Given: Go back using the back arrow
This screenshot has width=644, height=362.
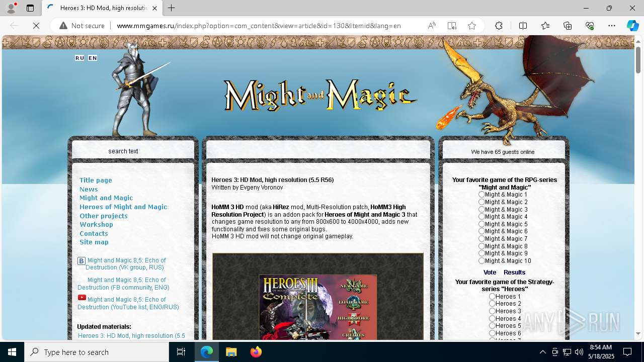Looking at the screenshot, I should coord(14,26).
